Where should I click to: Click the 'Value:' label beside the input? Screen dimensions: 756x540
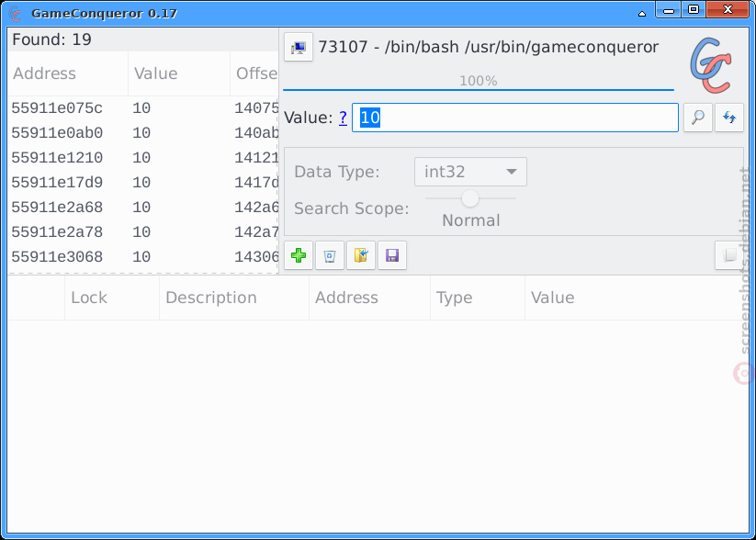[x=309, y=118]
